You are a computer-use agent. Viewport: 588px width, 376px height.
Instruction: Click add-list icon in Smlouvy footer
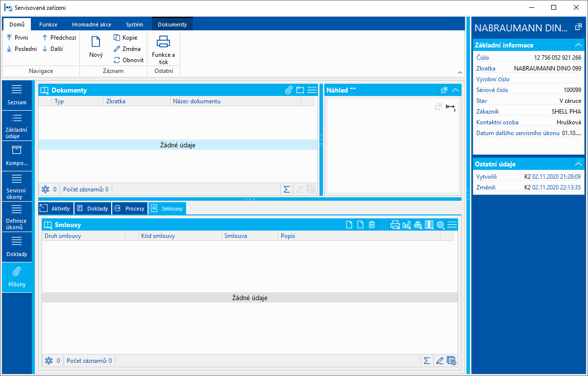tap(451, 361)
